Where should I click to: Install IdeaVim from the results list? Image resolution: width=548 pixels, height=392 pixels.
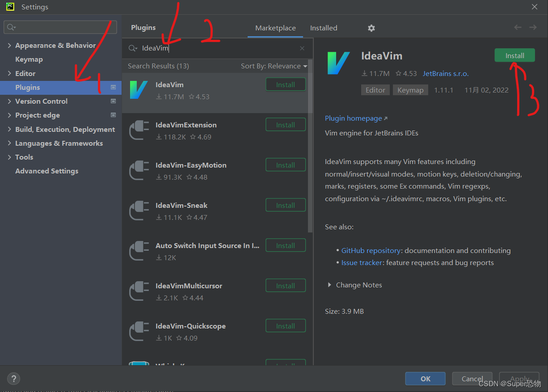(x=286, y=84)
